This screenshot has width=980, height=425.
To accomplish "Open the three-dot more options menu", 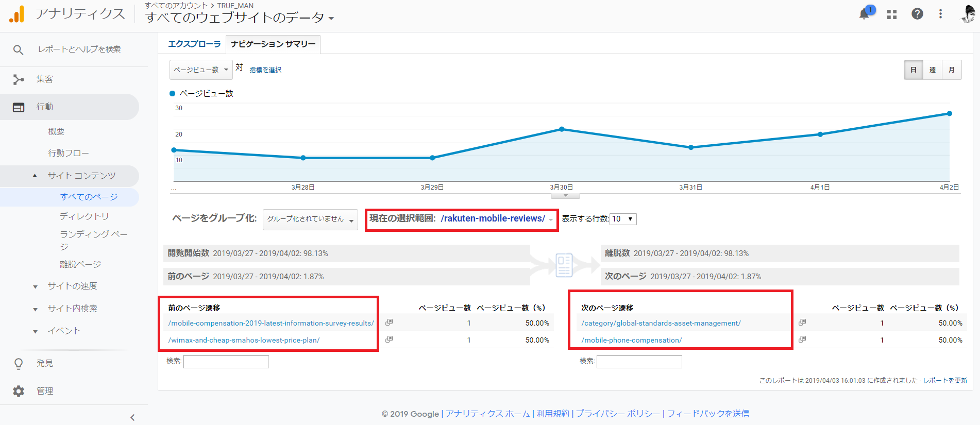I will 940,14.
